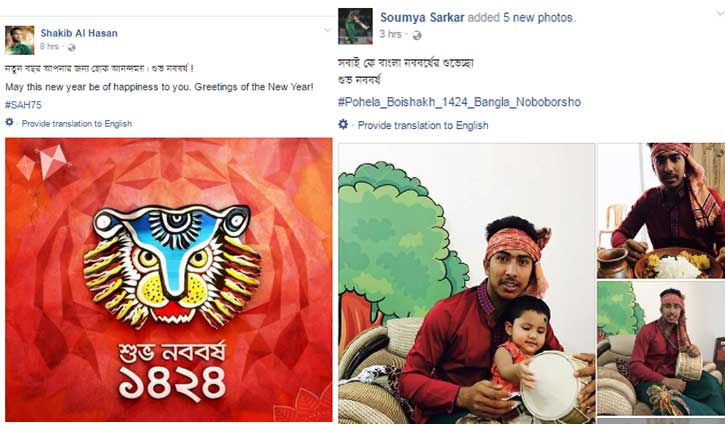This screenshot has height=425, width=725.
Task: Open the 3 hrs timestamp on Soumya's post
Action: [x=390, y=34]
